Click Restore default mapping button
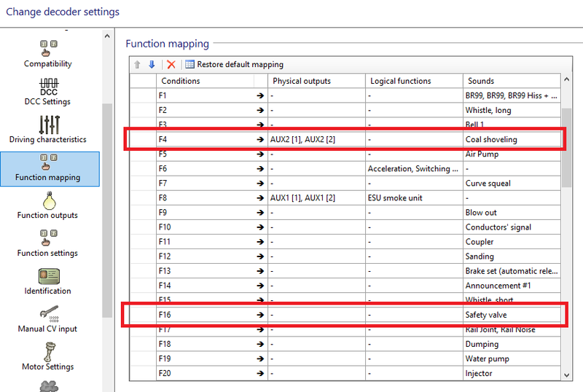The width and height of the screenshot is (583, 392). point(234,64)
